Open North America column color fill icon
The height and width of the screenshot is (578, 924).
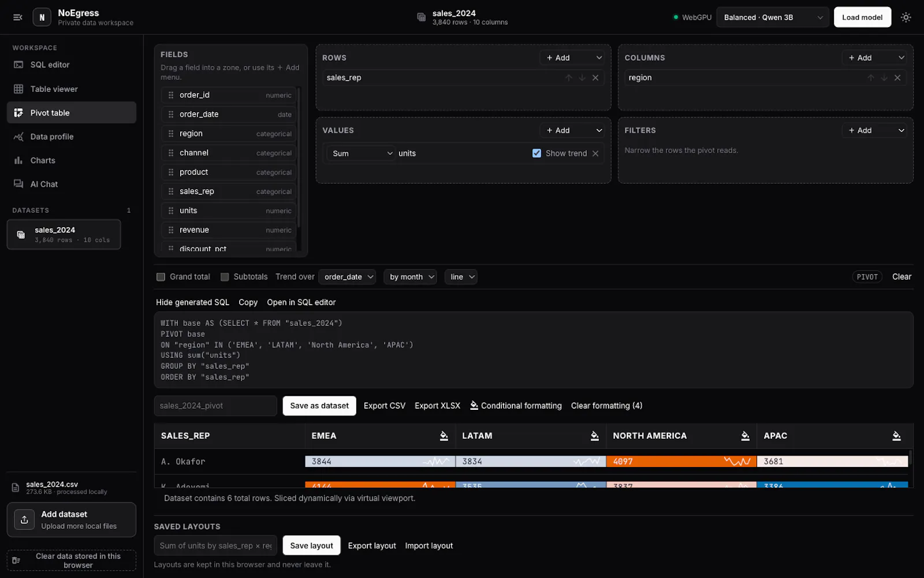click(745, 436)
